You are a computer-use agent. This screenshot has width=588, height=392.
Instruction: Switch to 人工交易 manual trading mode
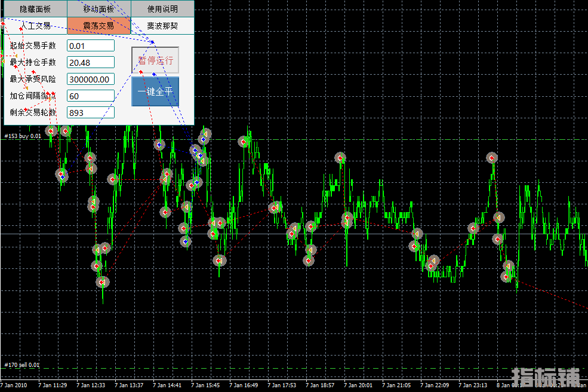tap(35, 26)
